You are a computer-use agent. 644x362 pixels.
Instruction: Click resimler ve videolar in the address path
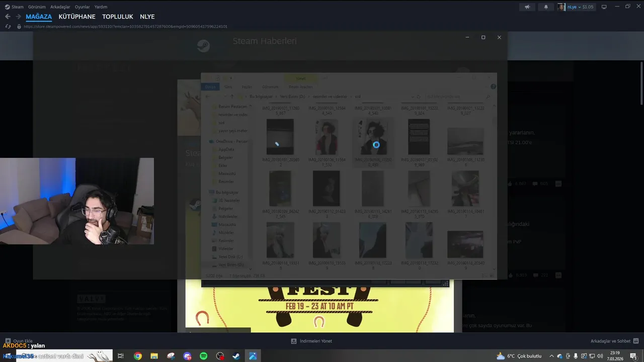tap(330, 96)
